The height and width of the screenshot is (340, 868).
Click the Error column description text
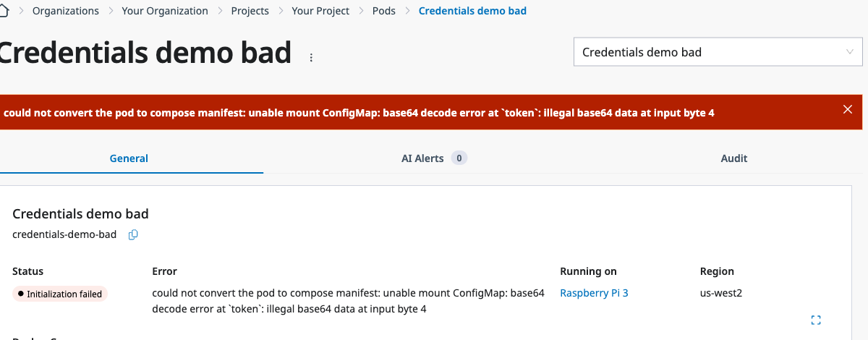coord(348,301)
